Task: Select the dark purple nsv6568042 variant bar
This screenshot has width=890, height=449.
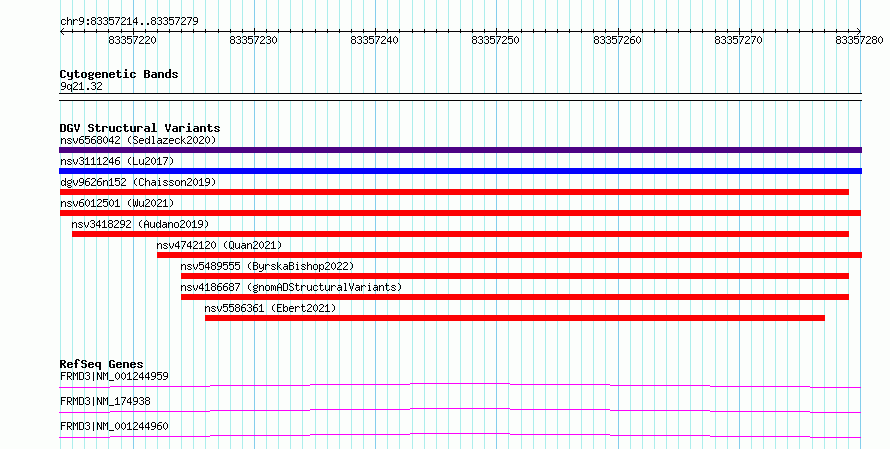Action: pos(460,150)
